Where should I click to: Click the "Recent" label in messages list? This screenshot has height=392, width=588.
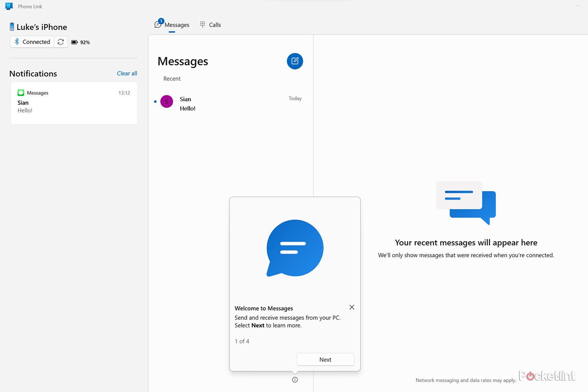[172, 79]
